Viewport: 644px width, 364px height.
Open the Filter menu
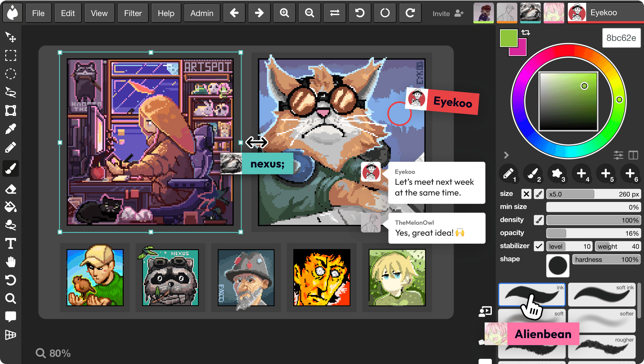click(133, 13)
